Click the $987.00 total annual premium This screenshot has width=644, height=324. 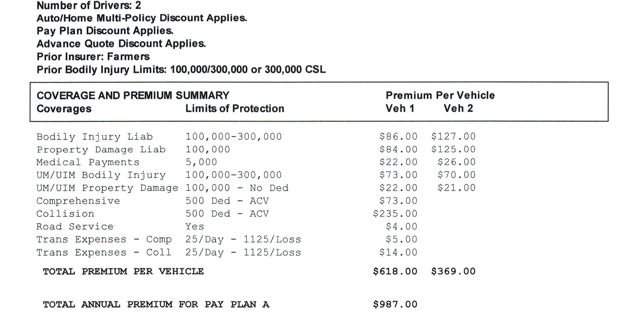tap(395, 304)
